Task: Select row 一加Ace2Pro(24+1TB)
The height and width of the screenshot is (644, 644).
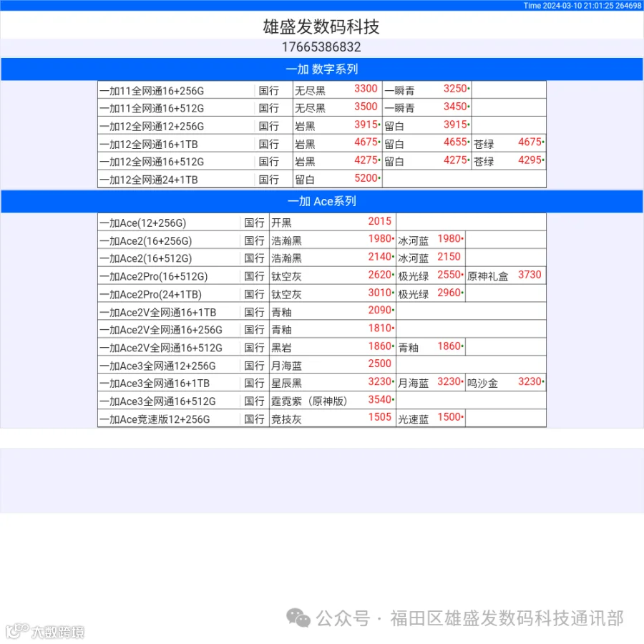Action: 322,293
